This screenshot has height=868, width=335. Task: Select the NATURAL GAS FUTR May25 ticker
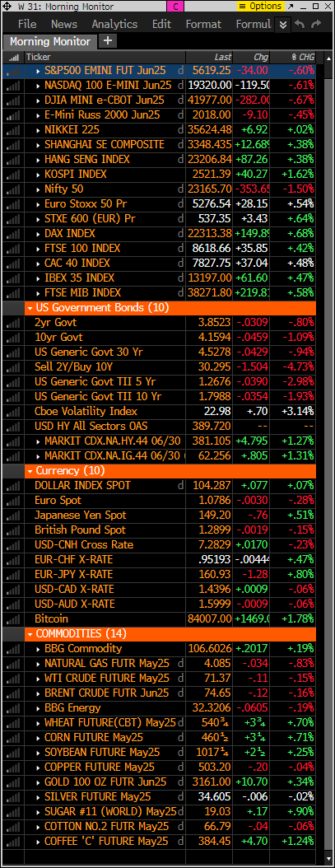[107, 663]
